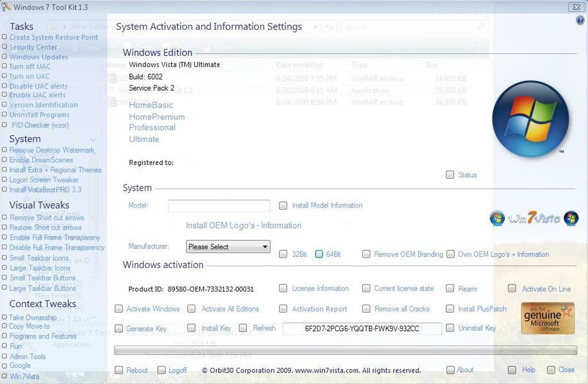Check the Status checkbox
The width and height of the screenshot is (588, 384).
pyautogui.click(x=450, y=175)
